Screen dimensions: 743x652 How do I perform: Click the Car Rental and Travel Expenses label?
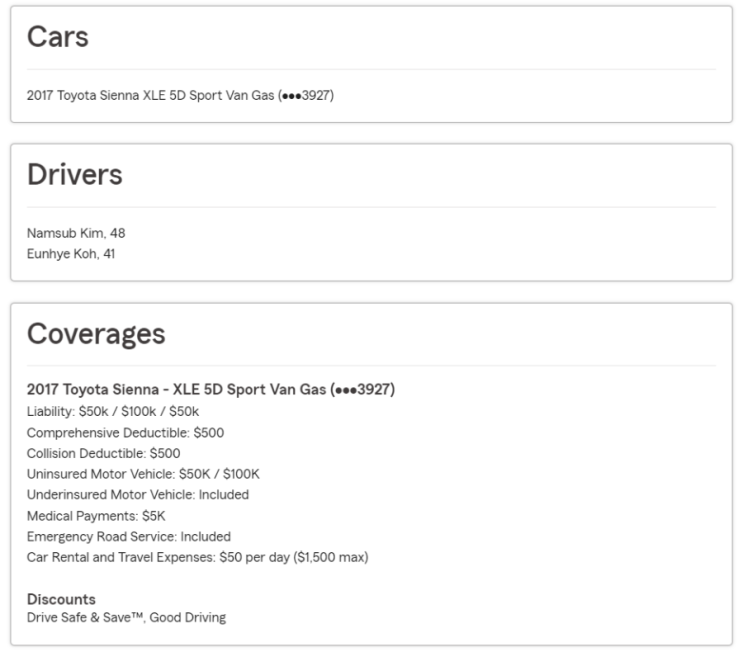120,557
